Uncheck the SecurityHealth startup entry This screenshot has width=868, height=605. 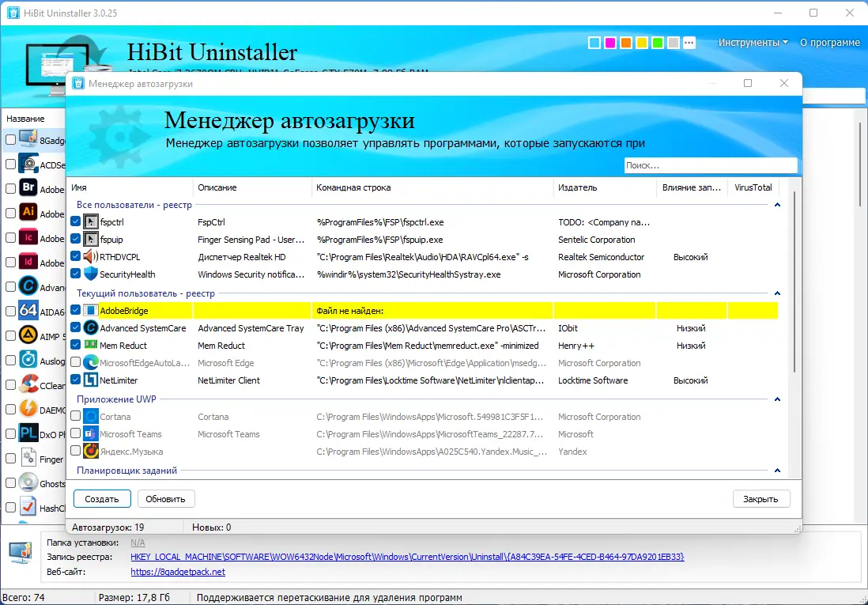coord(75,274)
